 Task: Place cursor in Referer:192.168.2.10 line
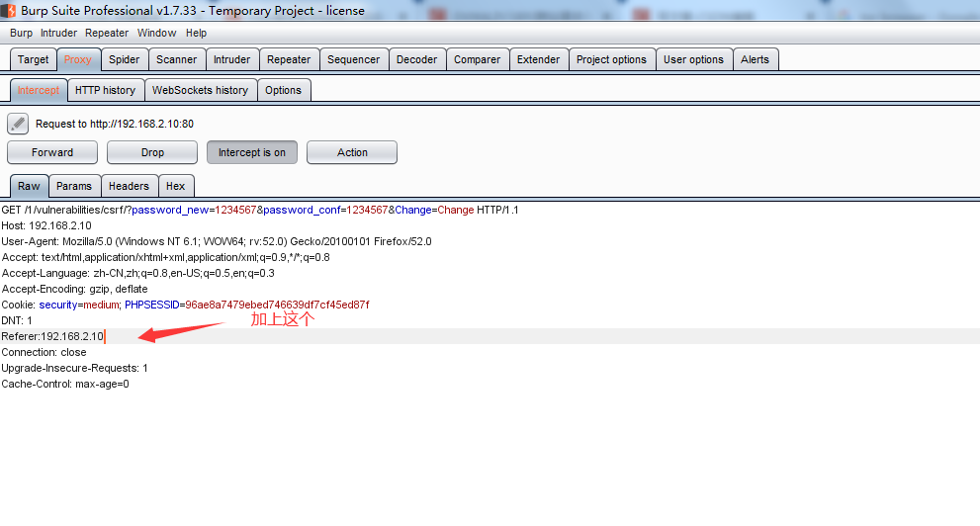(x=52, y=337)
